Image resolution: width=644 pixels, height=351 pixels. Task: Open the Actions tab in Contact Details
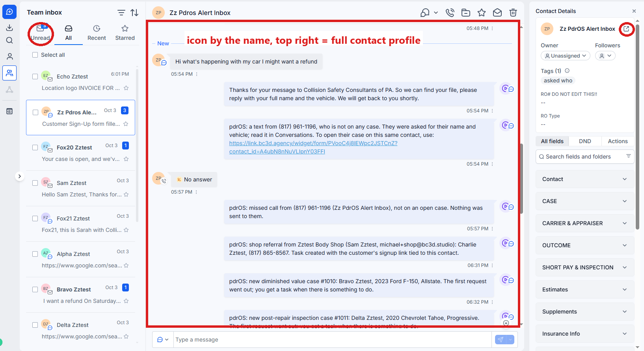618,141
